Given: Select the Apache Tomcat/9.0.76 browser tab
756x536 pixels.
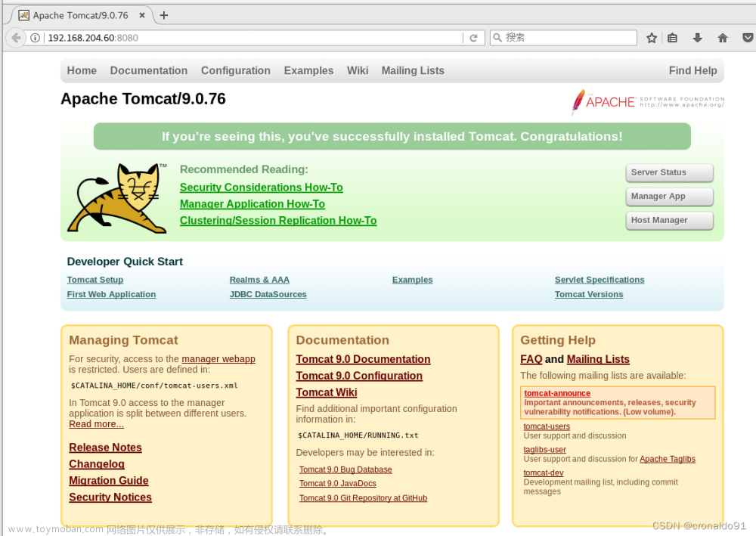Looking at the screenshot, I should [81, 15].
